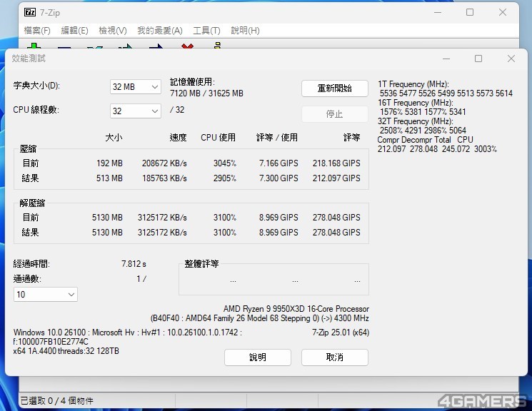532x411 pixels.
Task: Open the 檔案(F) menu
Action: tap(37, 31)
